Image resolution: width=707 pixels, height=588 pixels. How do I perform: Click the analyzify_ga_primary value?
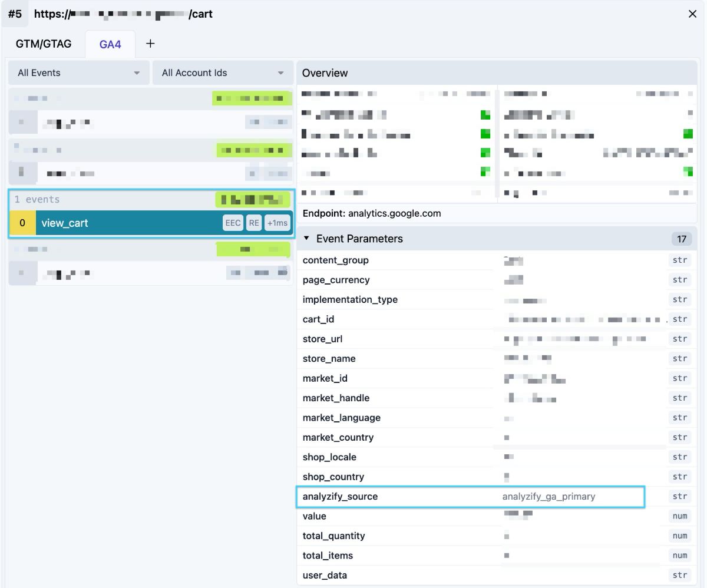point(549,497)
